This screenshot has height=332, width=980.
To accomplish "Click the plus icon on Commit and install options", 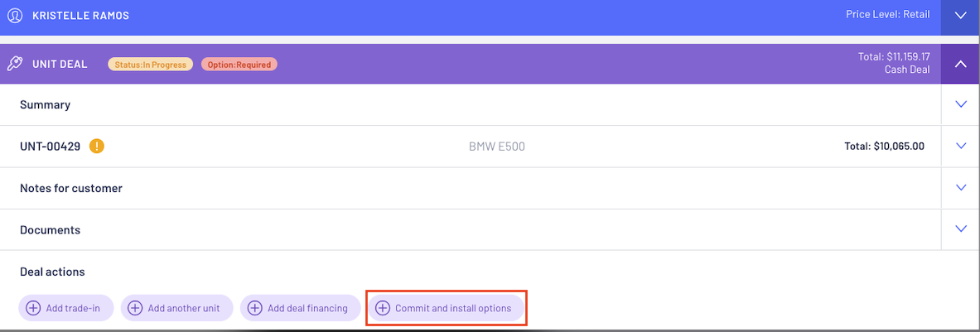I will (x=383, y=308).
